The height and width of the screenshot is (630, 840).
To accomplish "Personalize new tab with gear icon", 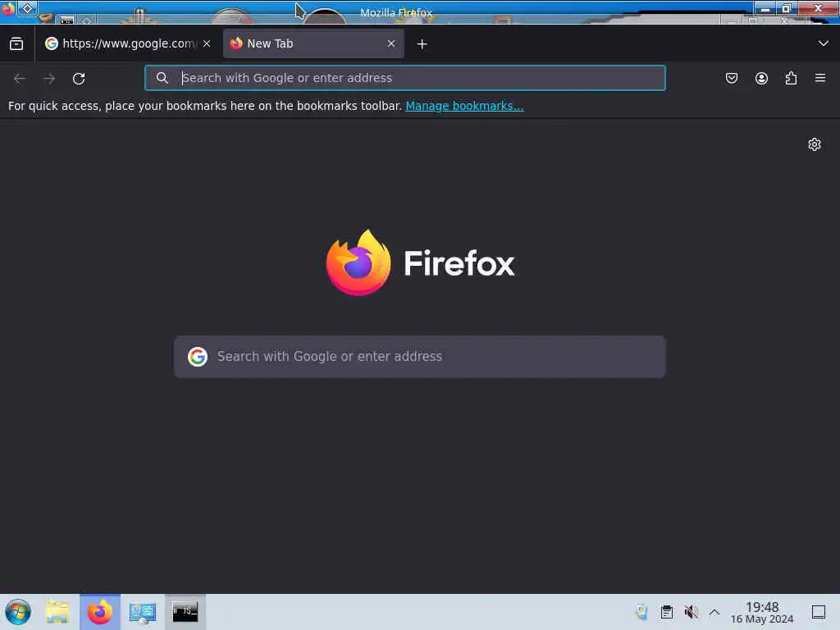I will [x=815, y=144].
